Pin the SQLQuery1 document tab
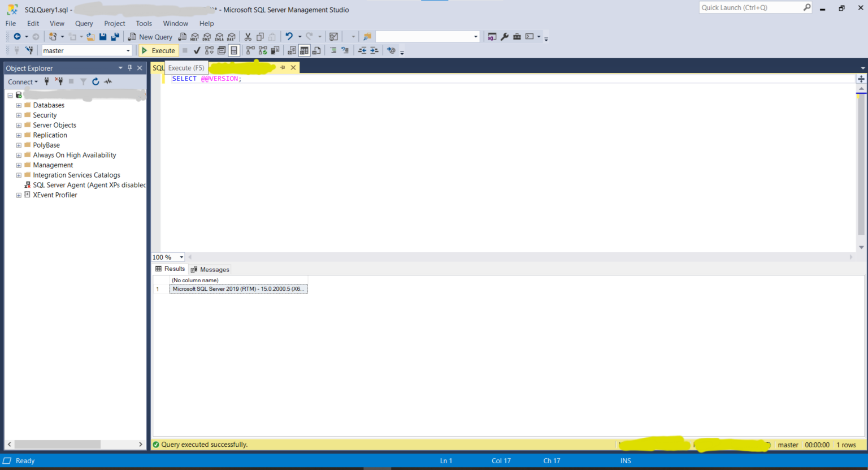 [x=283, y=67]
